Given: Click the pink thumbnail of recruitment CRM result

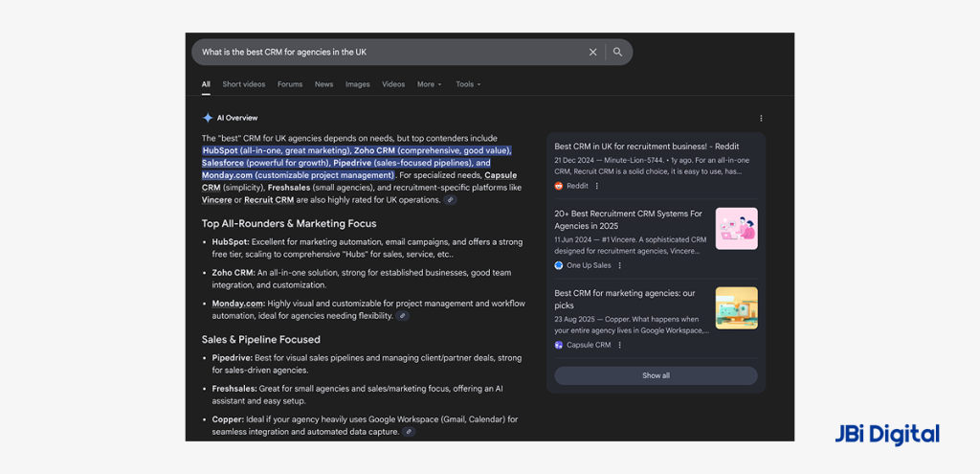Looking at the screenshot, I should coord(736,229).
